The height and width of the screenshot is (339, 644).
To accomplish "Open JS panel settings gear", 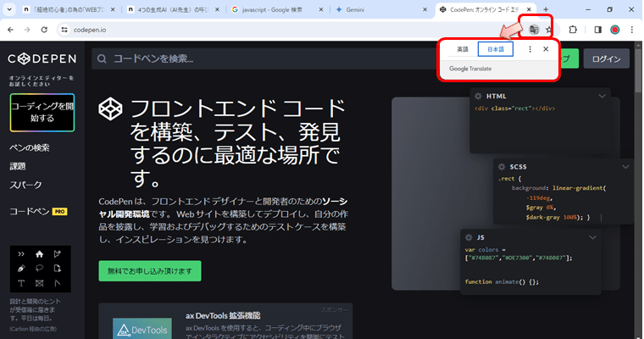I will click(x=469, y=237).
